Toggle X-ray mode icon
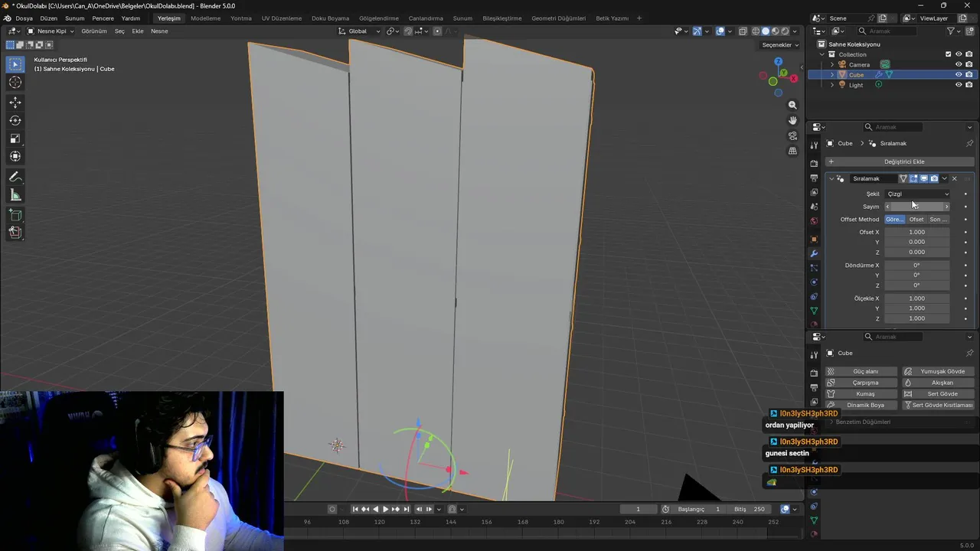 pyautogui.click(x=743, y=31)
